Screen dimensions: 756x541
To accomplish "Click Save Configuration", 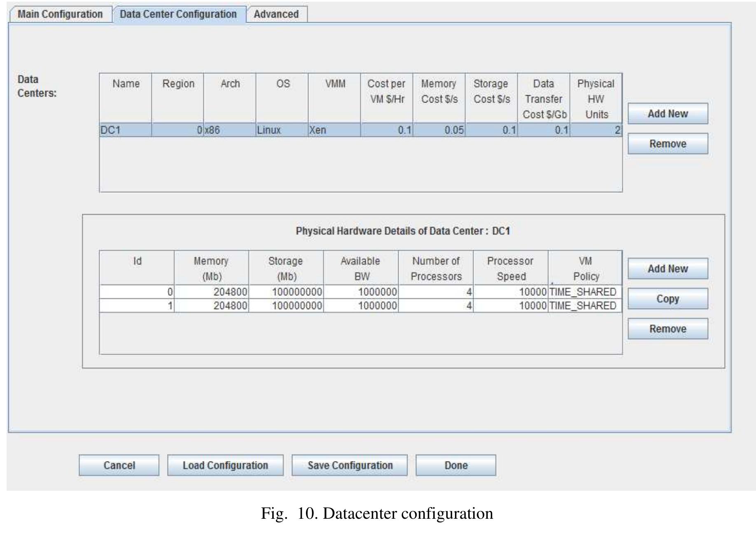I will pyautogui.click(x=350, y=465).
